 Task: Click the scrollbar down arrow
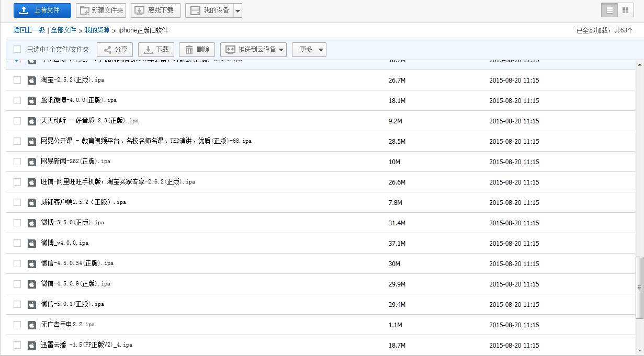tap(639, 351)
